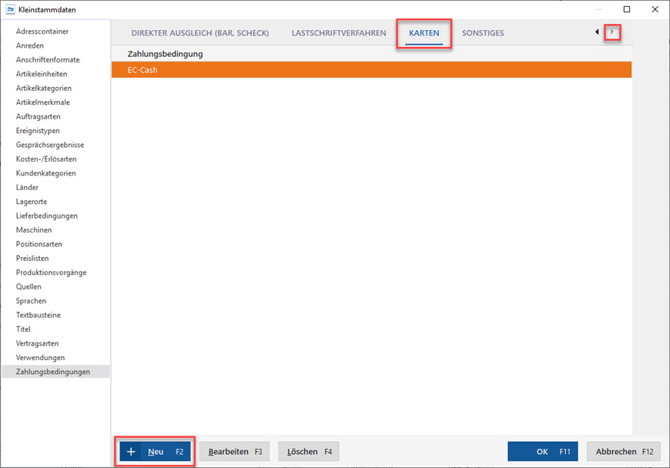Image resolution: width=670 pixels, height=468 pixels.
Task: Select Zahlungsbedingungen in the sidebar
Action: (x=52, y=371)
